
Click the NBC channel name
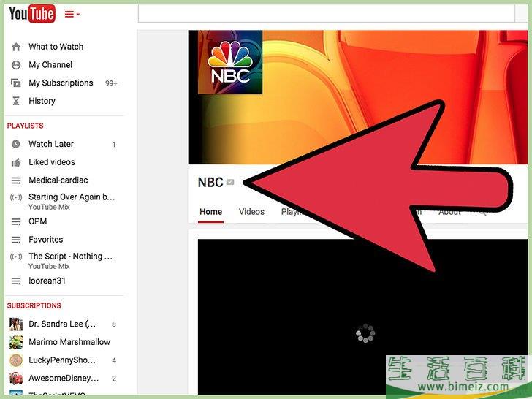(x=210, y=183)
